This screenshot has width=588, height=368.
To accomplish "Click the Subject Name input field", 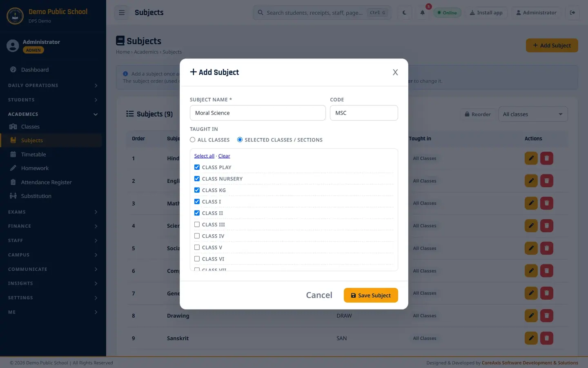I will [258, 113].
